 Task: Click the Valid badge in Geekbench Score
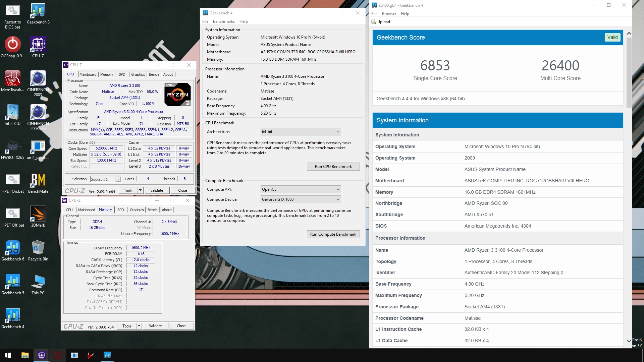(612, 38)
